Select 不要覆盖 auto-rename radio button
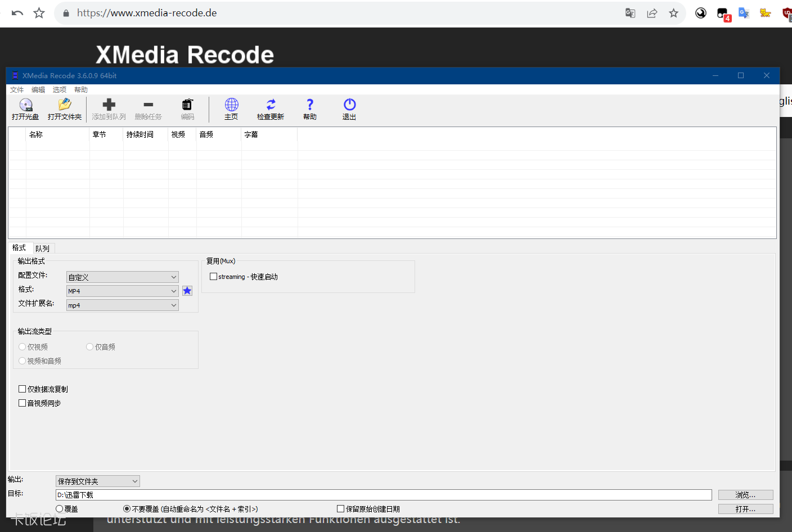The image size is (792, 532). pyautogui.click(x=127, y=509)
